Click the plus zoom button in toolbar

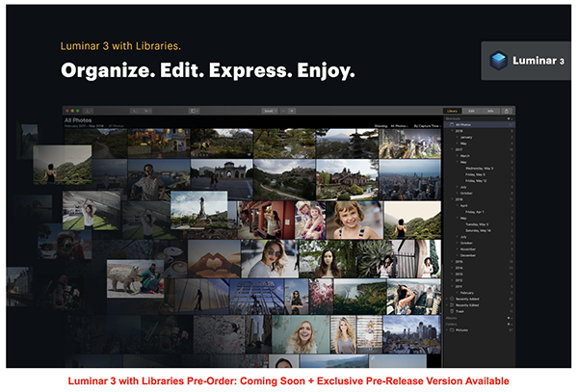click(x=292, y=111)
